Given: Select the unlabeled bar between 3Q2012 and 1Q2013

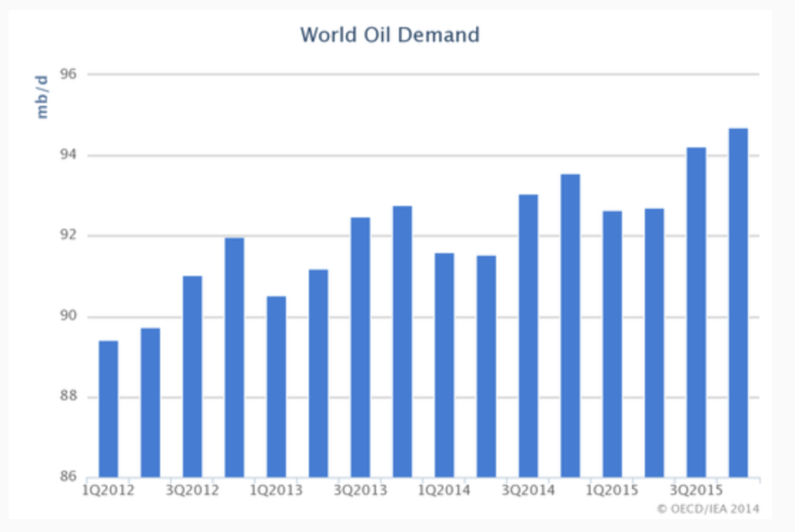Looking at the screenshot, I should [x=234, y=358].
